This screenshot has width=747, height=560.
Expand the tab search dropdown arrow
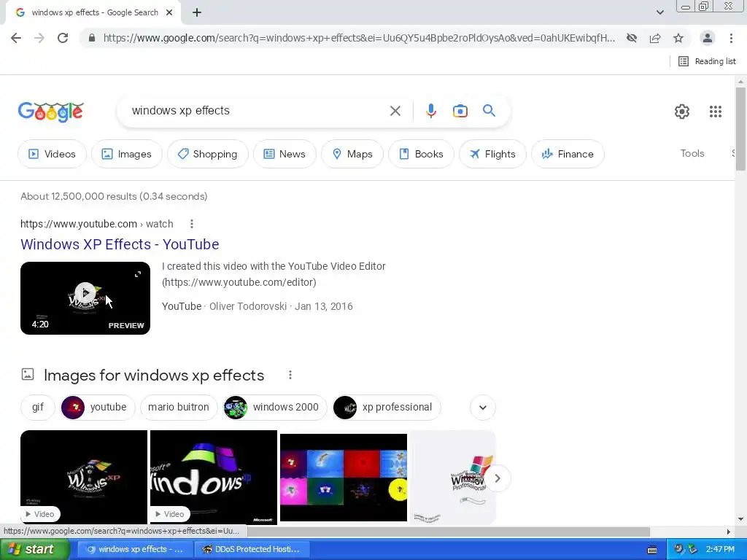point(659,12)
